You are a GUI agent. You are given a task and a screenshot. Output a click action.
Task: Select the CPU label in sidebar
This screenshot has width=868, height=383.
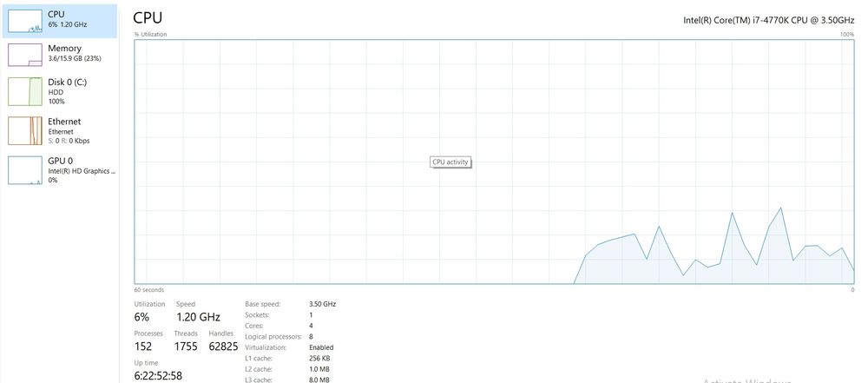click(x=56, y=15)
